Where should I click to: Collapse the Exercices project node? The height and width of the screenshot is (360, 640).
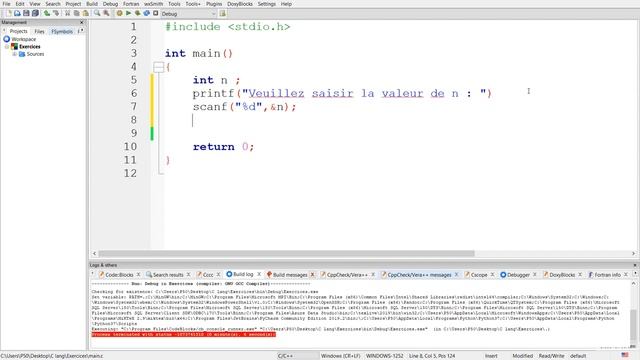pyautogui.click(x=7, y=47)
